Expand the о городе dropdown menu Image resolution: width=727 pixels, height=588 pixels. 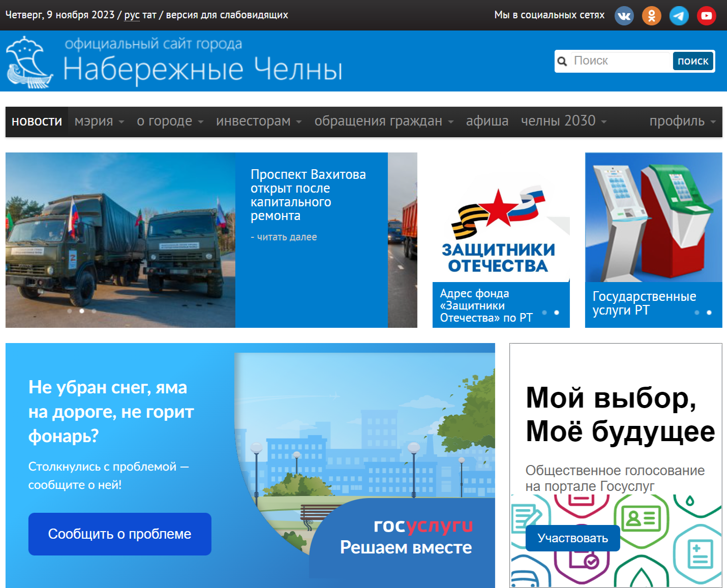170,121
